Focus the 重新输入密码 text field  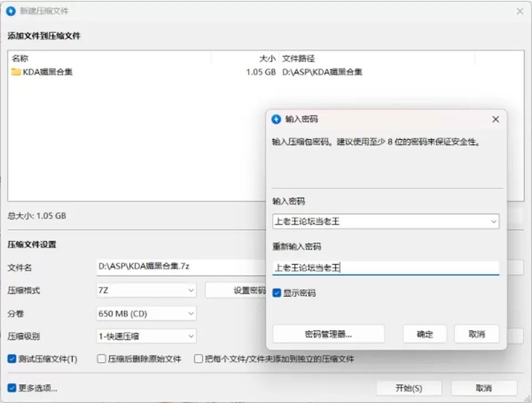386,268
